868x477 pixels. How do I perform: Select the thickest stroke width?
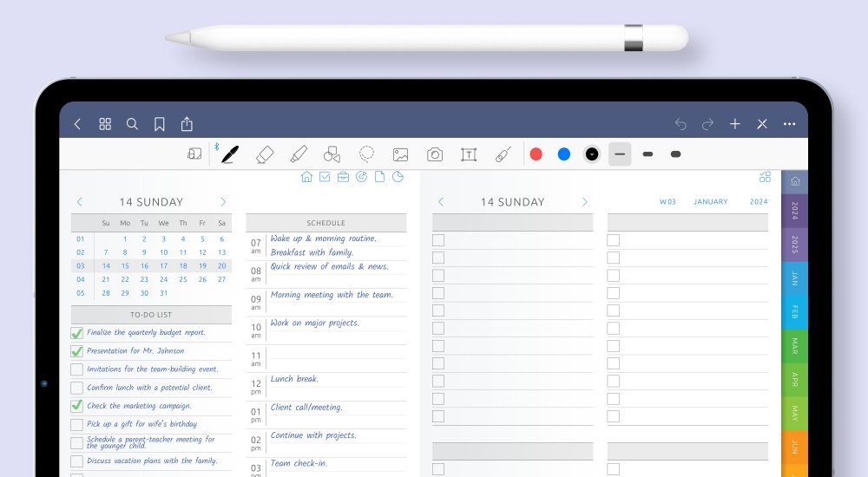point(675,154)
